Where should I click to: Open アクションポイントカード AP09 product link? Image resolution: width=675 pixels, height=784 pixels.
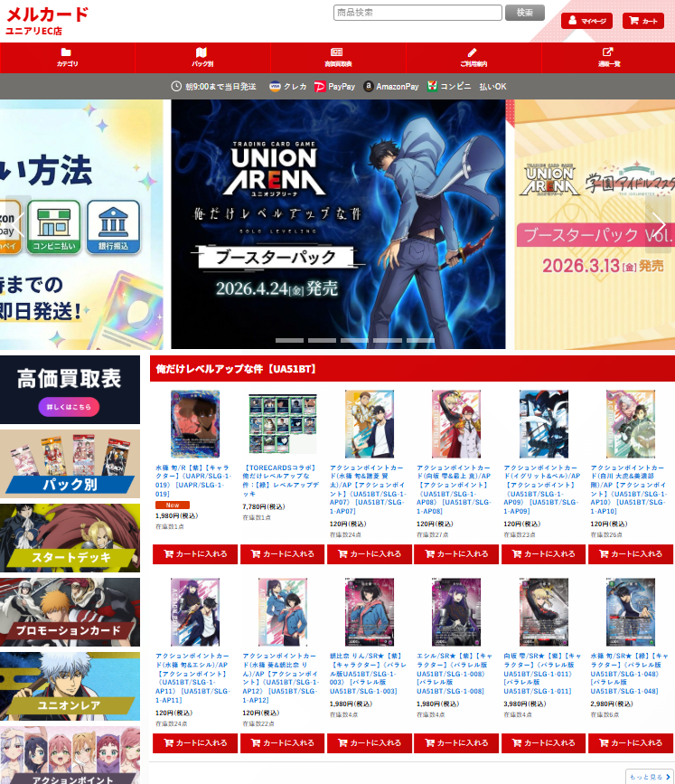coord(541,489)
